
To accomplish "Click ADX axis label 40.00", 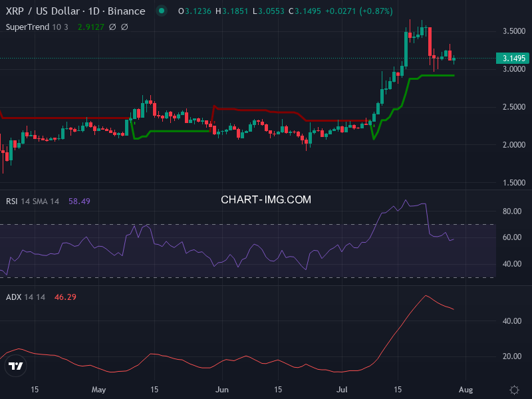I will pos(512,321).
